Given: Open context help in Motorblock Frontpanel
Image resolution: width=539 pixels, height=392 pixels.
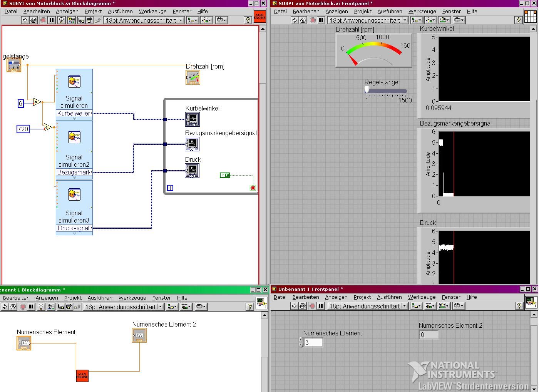Looking at the screenshot, I should [x=518, y=20].
